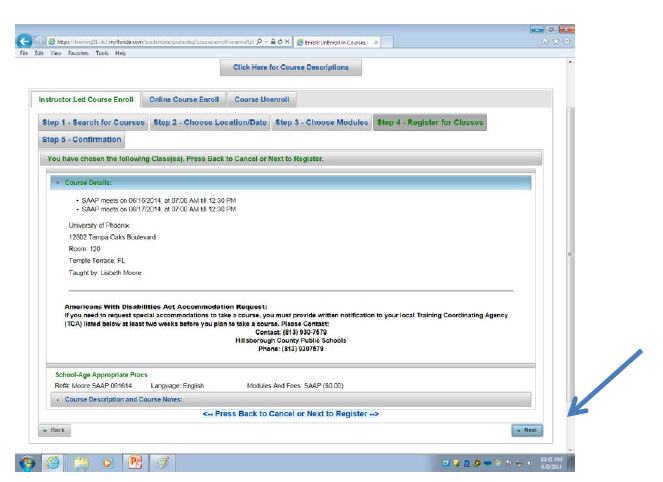Screen dimensions: 663x482
Task: Click the Internet Explorer taskbar icon
Action: tap(53, 463)
